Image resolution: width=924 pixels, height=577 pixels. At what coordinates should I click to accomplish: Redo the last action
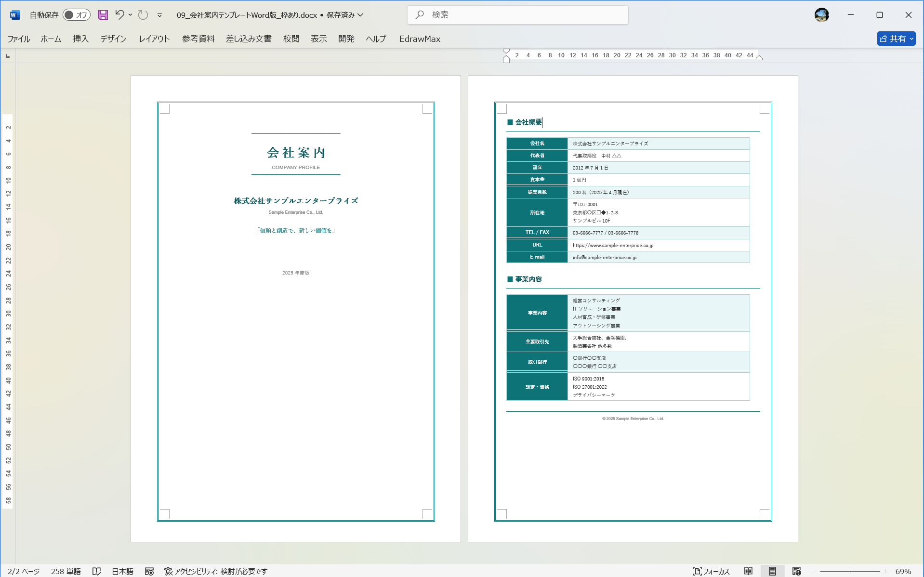tap(143, 15)
